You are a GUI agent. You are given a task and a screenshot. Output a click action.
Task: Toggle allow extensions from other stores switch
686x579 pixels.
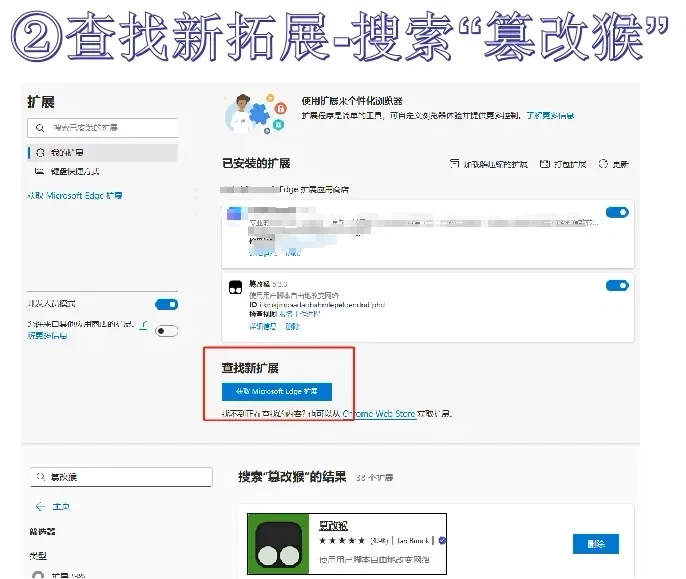coord(166,331)
